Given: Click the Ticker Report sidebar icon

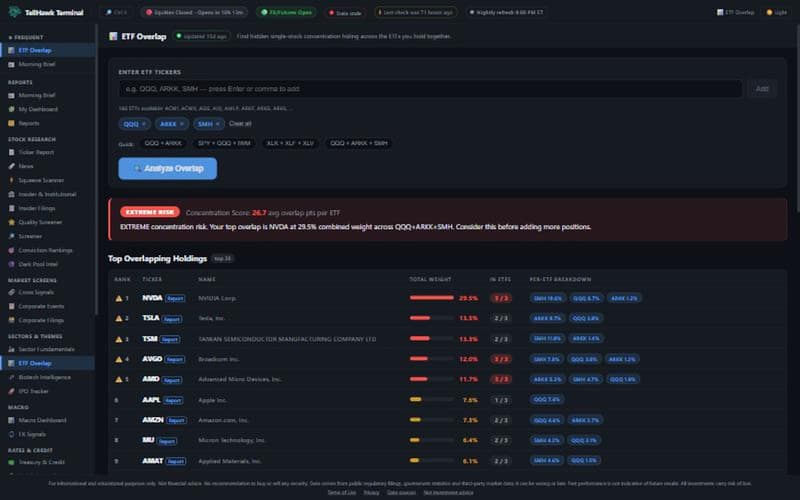Looking at the screenshot, I should pos(11,152).
